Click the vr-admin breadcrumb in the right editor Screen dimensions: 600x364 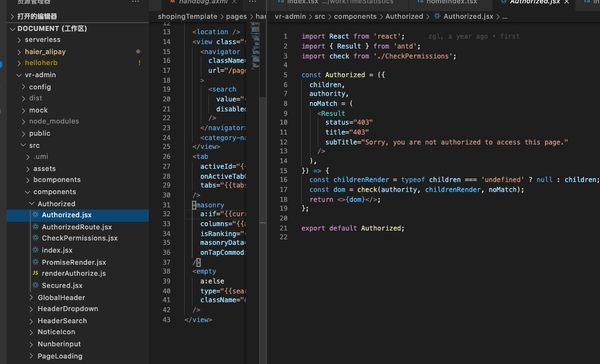point(290,17)
